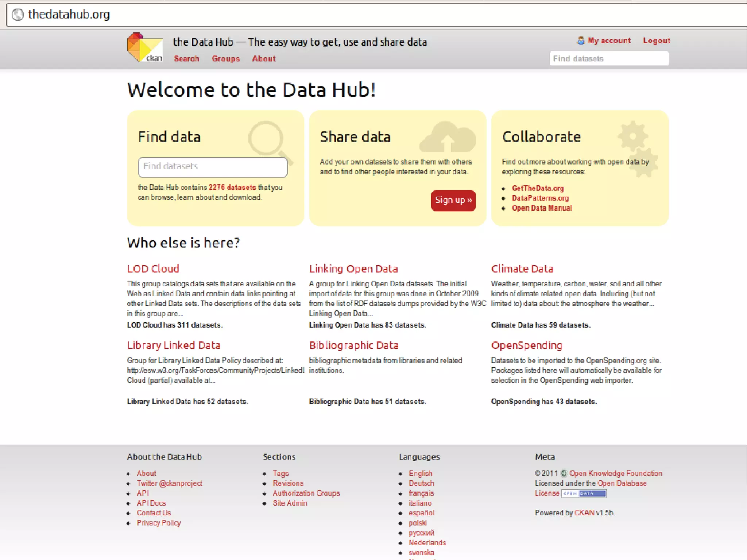Click the address bar URL thedatahub.org
The image size is (747, 560).
(x=69, y=14)
